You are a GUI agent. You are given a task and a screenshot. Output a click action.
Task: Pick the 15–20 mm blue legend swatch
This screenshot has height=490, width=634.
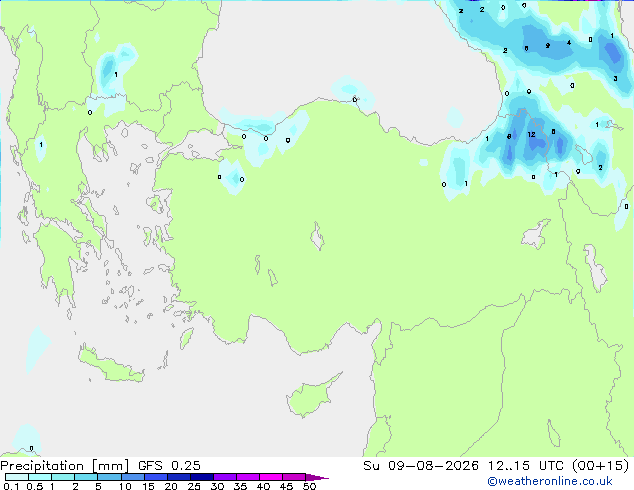click(x=155, y=477)
